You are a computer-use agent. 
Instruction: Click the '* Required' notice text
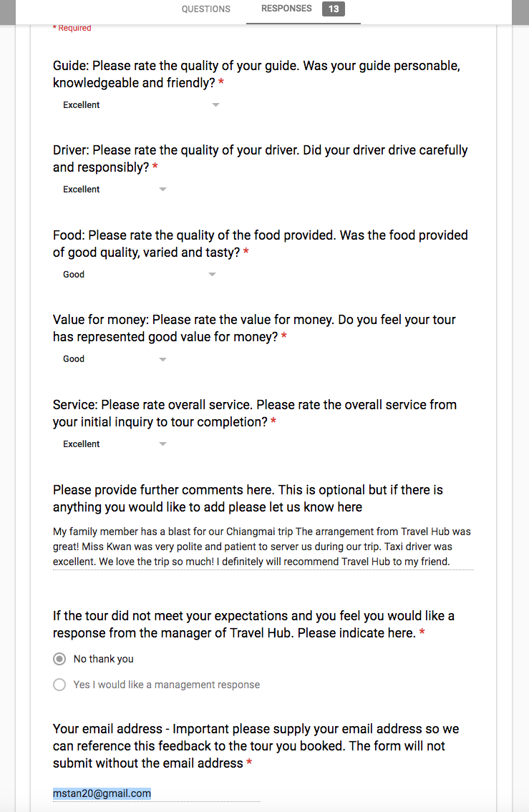point(72,28)
